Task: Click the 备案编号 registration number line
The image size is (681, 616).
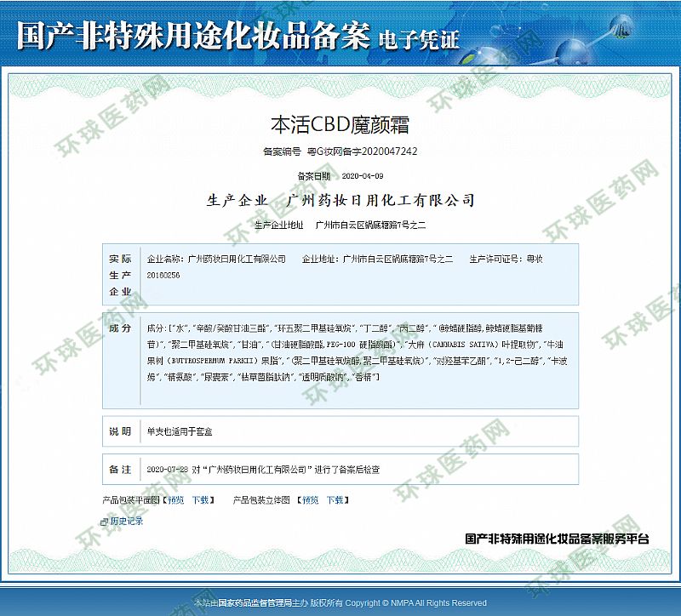Action: (340, 151)
